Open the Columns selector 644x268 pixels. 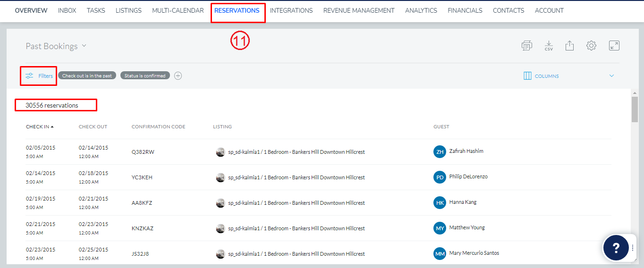point(541,76)
